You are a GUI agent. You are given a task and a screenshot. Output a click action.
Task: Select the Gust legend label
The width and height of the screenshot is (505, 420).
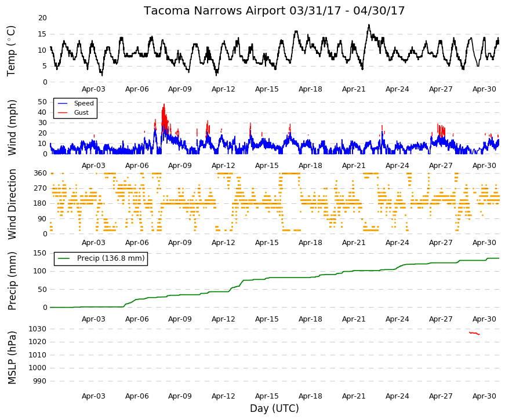click(81, 112)
